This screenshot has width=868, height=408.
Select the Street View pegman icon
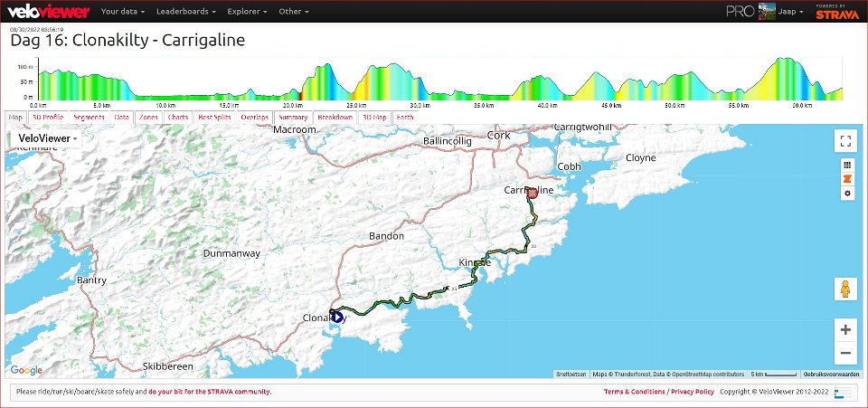845,289
